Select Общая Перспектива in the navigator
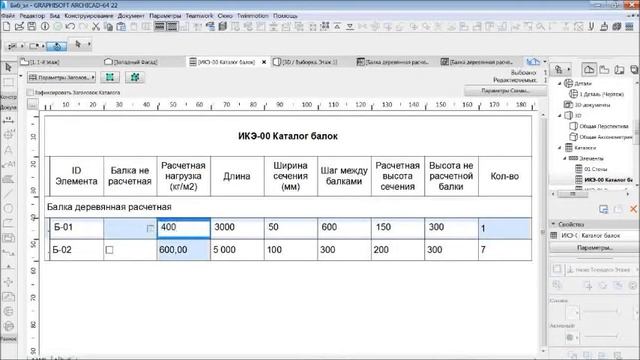640x360 pixels. pos(604,126)
